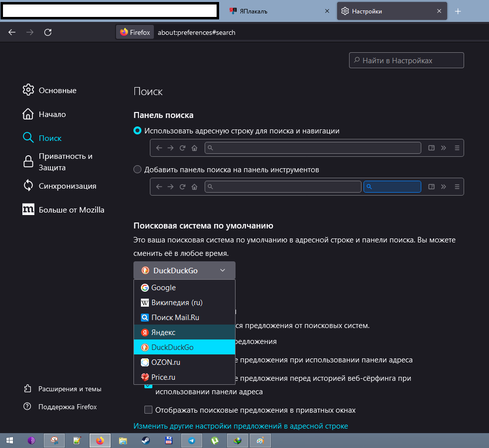Focus the Найти в Настройках search field

click(406, 60)
